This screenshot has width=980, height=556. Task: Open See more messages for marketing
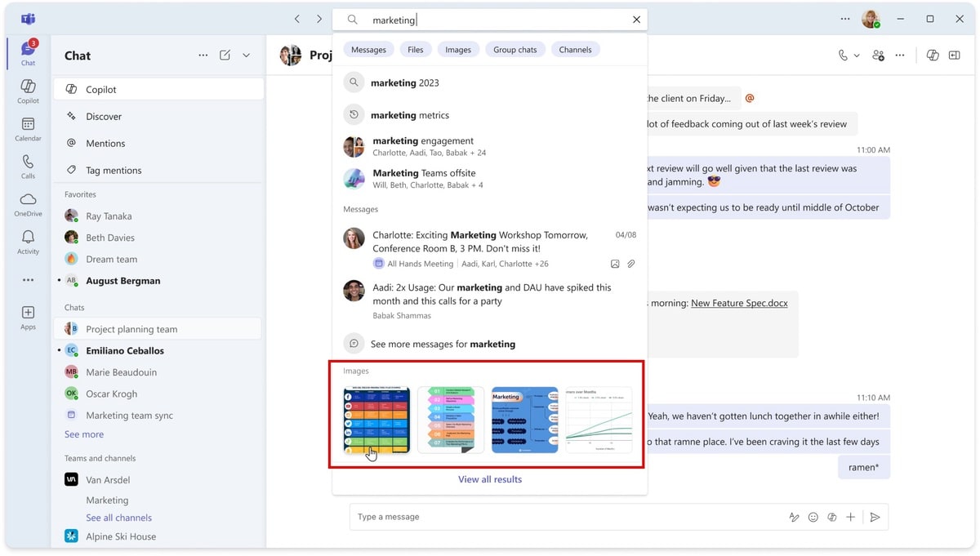click(x=442, y=344)
